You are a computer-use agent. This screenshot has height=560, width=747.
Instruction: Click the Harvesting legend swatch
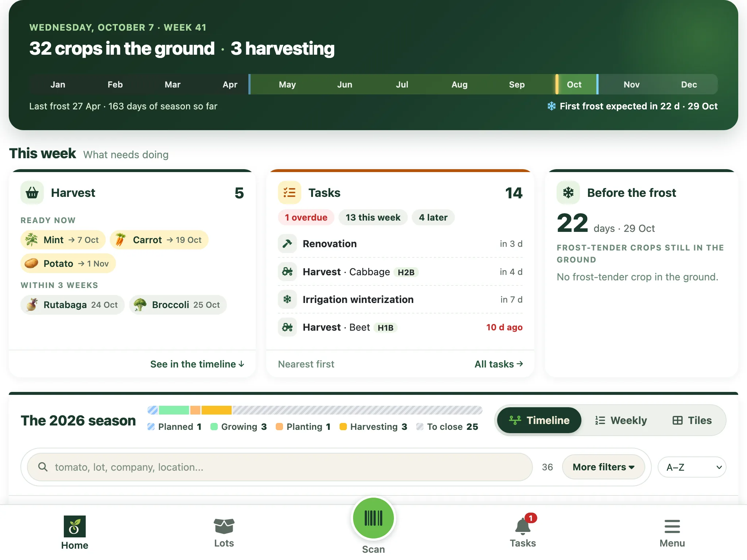click(x=343, y=427)
